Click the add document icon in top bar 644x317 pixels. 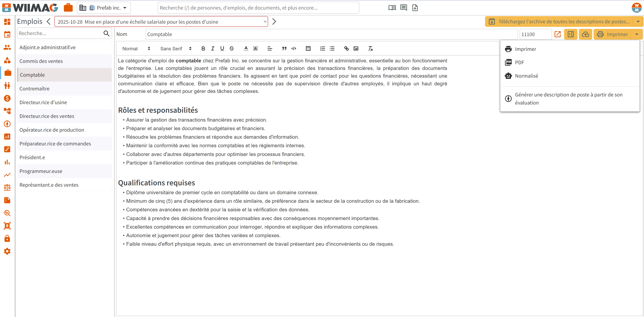(415, 8)
